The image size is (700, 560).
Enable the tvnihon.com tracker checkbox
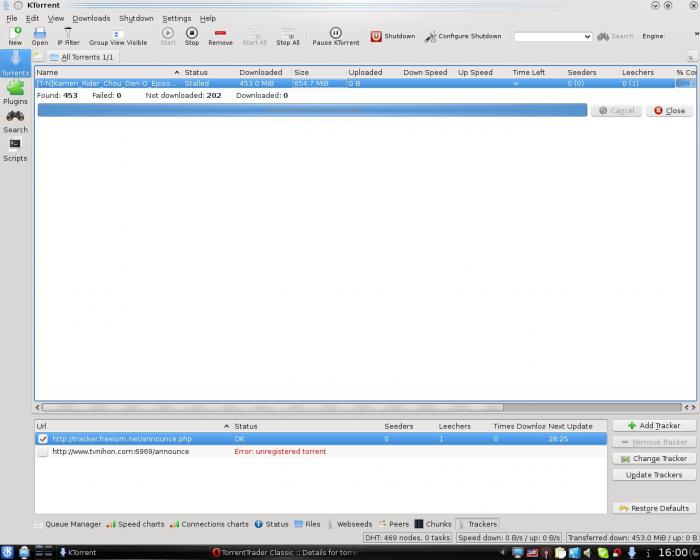pos(43,452)
